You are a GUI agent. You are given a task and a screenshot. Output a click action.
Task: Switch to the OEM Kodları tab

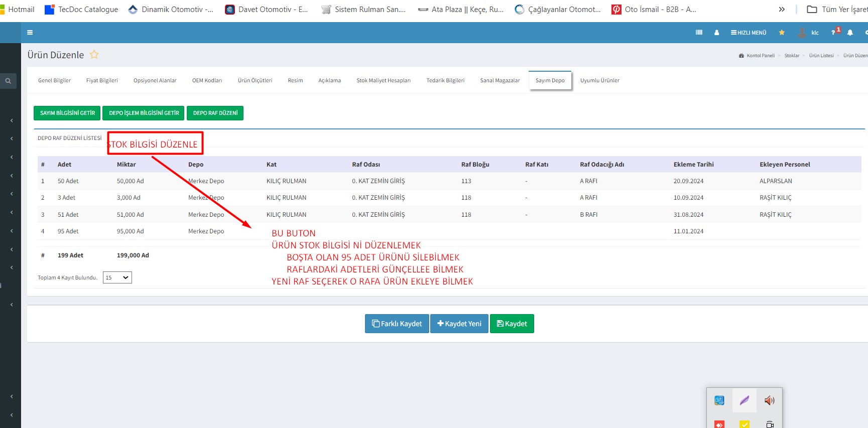207,80
